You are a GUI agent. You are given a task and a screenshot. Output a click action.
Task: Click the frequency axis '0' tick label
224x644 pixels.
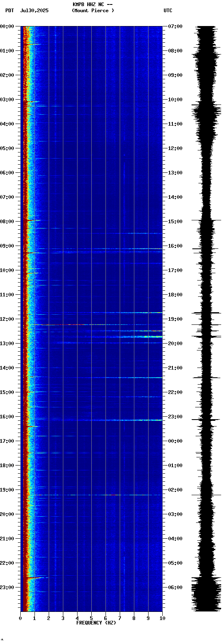tap(20, 618)
